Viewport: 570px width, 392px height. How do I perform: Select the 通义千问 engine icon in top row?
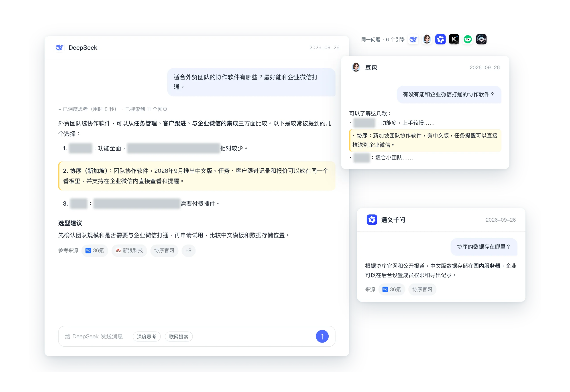[440, 39]
